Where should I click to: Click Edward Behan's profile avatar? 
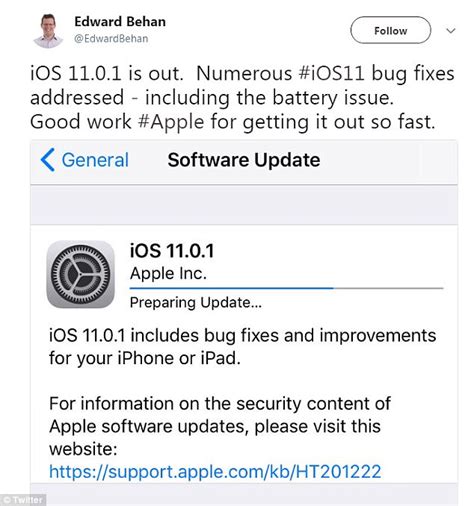pos(48,31)
